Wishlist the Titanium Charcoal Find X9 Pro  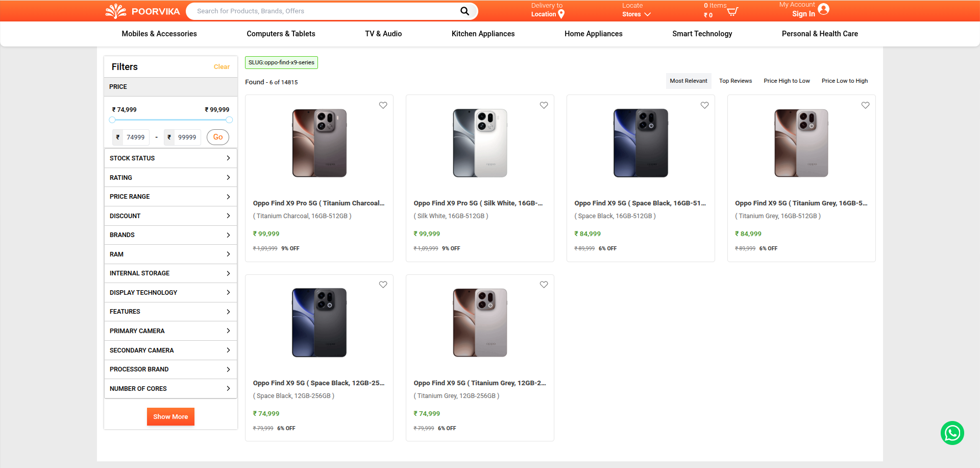(x=383, y=105)
